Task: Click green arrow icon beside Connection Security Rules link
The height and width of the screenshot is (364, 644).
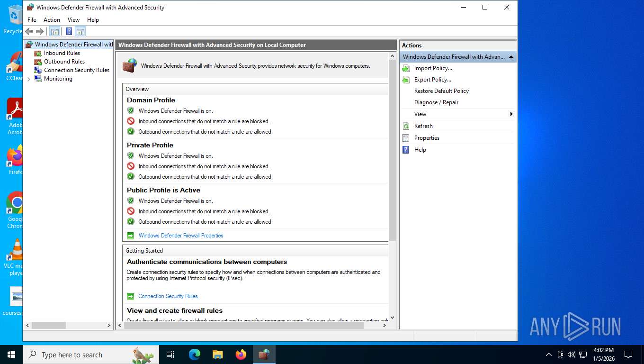Action: point(131,296)
